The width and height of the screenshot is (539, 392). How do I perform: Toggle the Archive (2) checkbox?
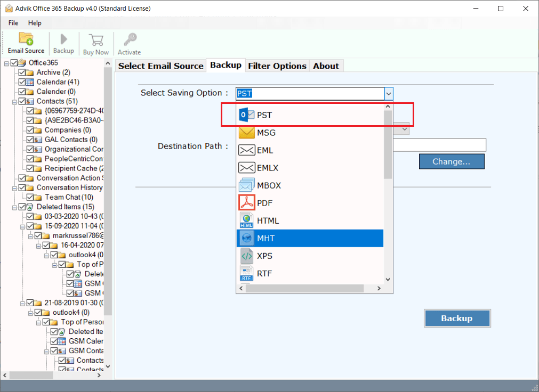click(x=22, y=72)
